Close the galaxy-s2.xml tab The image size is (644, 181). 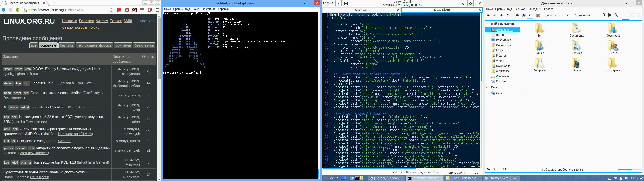click(480, 9)
